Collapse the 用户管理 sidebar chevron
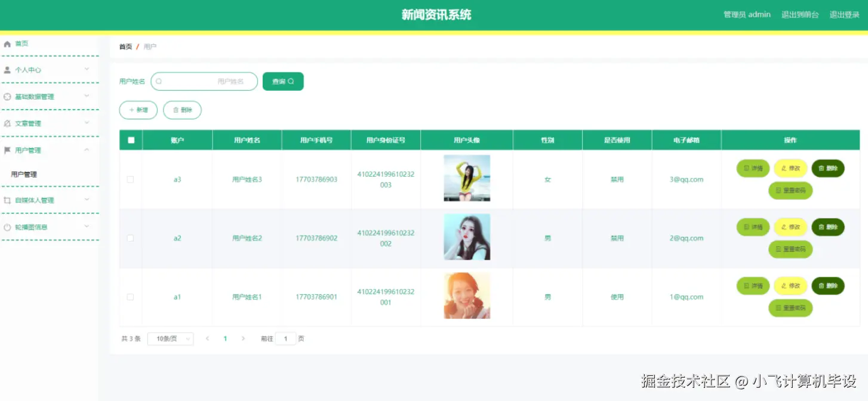Viewport: 868px width, 401px height. pos(87,150)
